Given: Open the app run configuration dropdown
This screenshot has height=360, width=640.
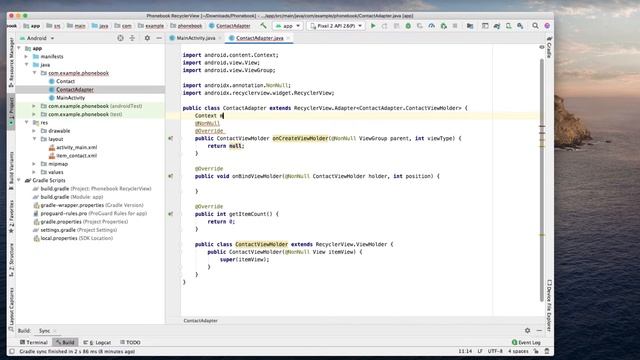Looking at the screenshot, I should coord(288,26).
